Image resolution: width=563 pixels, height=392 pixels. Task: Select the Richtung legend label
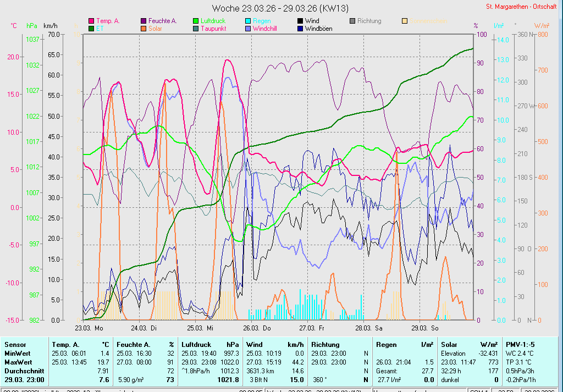[369, 21]
